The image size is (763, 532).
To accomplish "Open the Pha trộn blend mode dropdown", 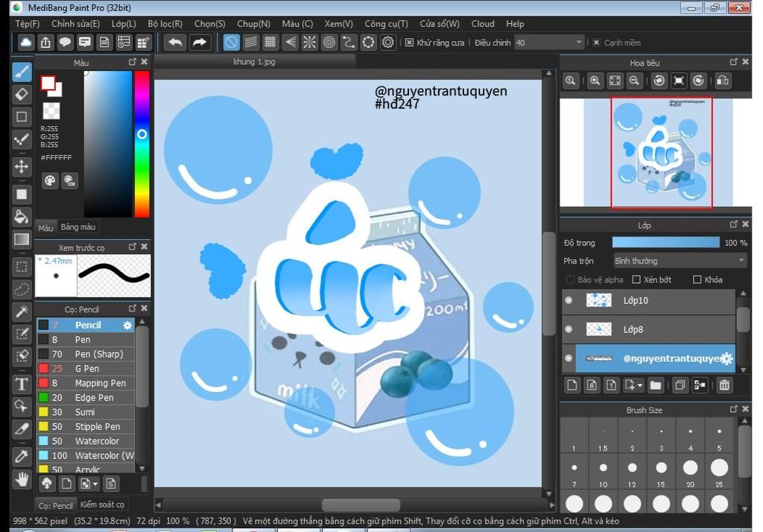I will tap(680, 261).
